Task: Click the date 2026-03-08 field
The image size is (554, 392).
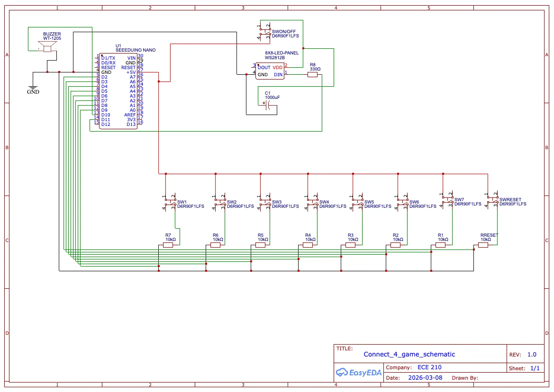Action: (x=425, y=377)
